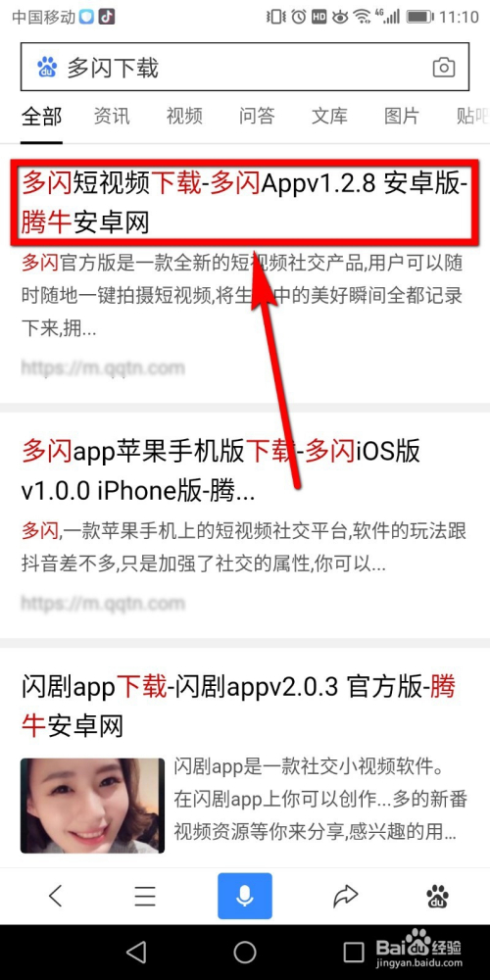490x980 pixels.
Task: Open the 多闪app苹果手机版下载 result link
Action: [x=221, y=471]
